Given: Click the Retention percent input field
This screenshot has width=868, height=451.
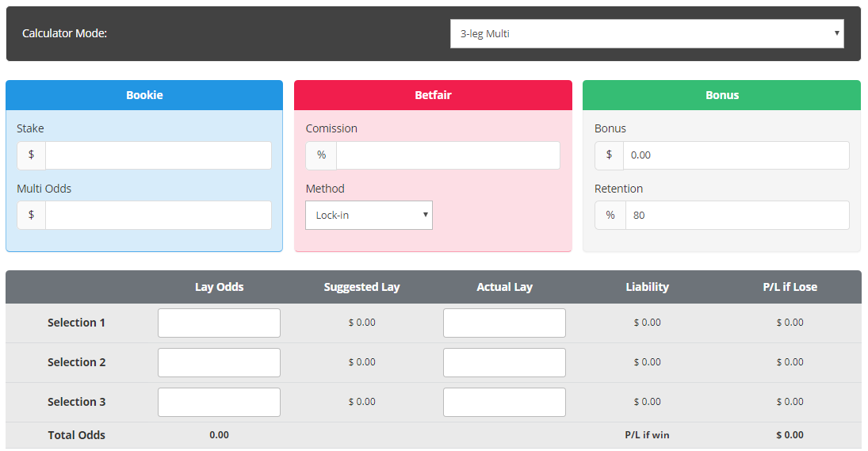Looking at the screenshot, I should click(737, 216).
